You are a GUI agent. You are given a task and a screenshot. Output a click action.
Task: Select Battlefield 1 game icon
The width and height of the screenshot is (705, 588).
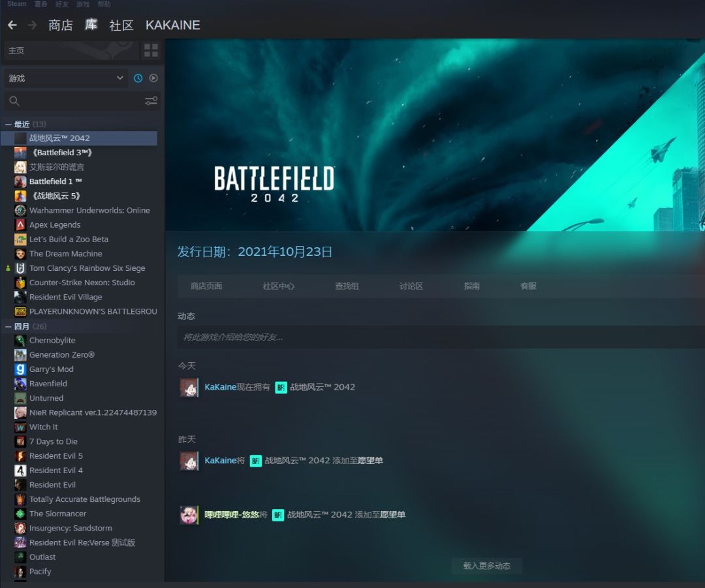click(20, 181)
